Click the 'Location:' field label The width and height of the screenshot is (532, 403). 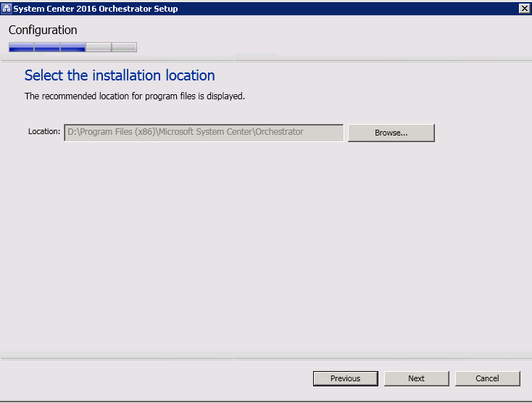click(44, 132)
